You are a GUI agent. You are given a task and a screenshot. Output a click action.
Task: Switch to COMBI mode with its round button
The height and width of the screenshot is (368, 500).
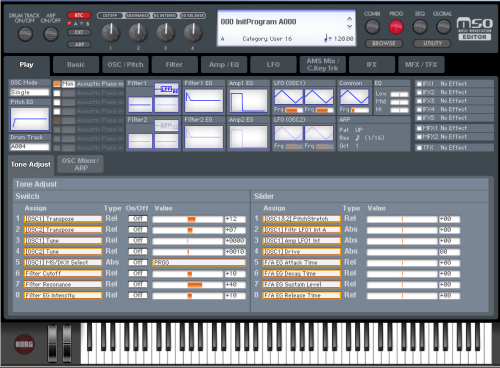click(x=372, y=27)
